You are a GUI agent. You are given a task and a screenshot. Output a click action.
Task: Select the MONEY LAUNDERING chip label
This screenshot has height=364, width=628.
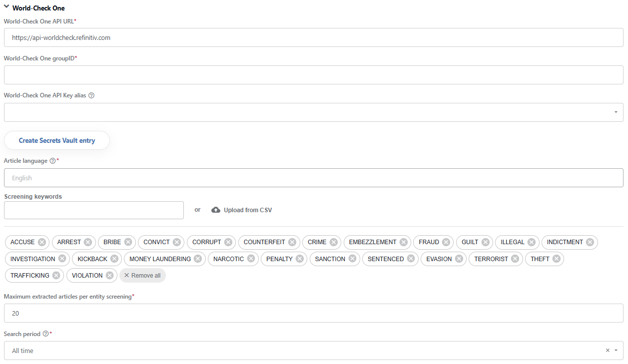click(160, 259)
